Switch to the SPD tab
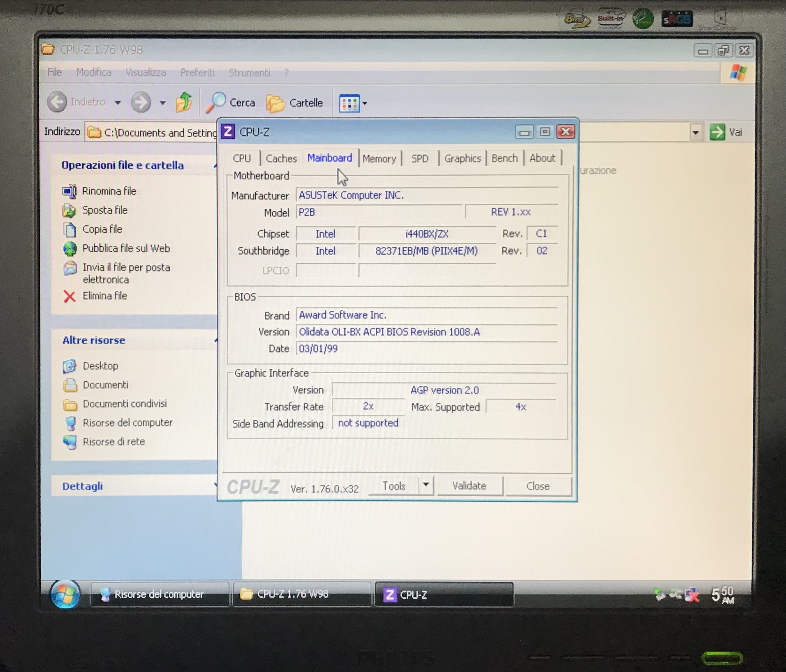This screenshot has width=786, height=672. pyautogui.click(x=420, y=159)
